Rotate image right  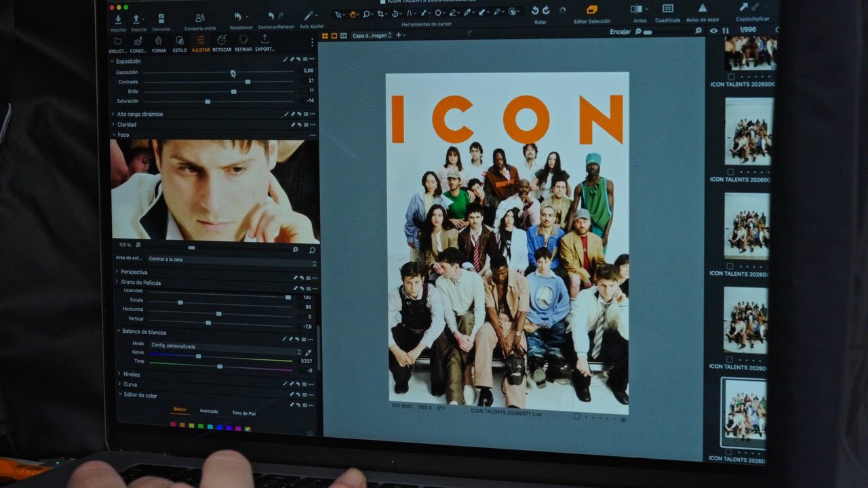pyautogui.click(x=546, y=10)
